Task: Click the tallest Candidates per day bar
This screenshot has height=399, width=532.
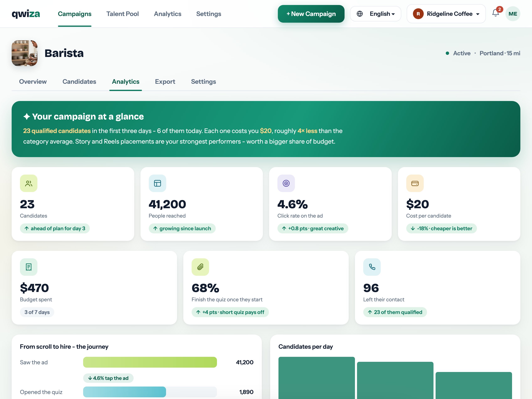Action: (316, 378)
